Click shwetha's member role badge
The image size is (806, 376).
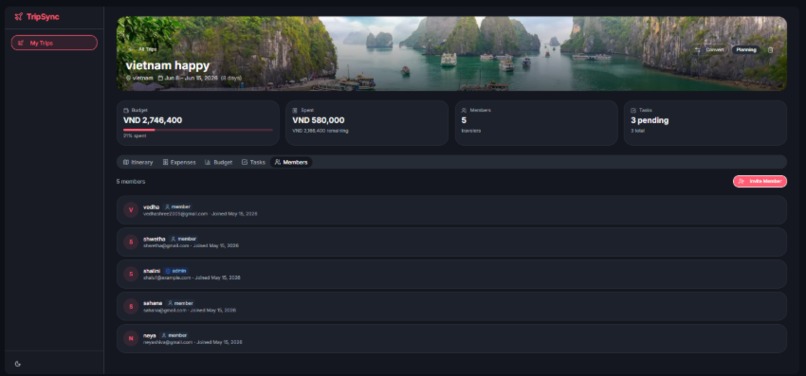[184, 239]
